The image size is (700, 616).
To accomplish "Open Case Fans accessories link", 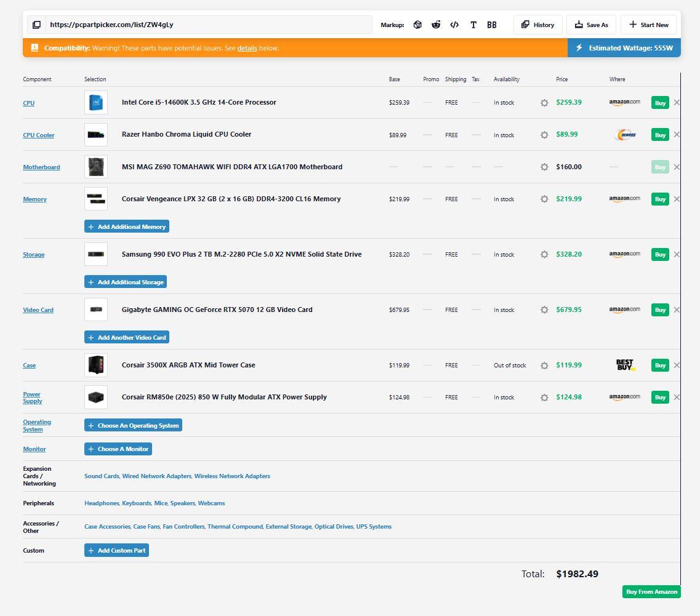I will 147,527.
